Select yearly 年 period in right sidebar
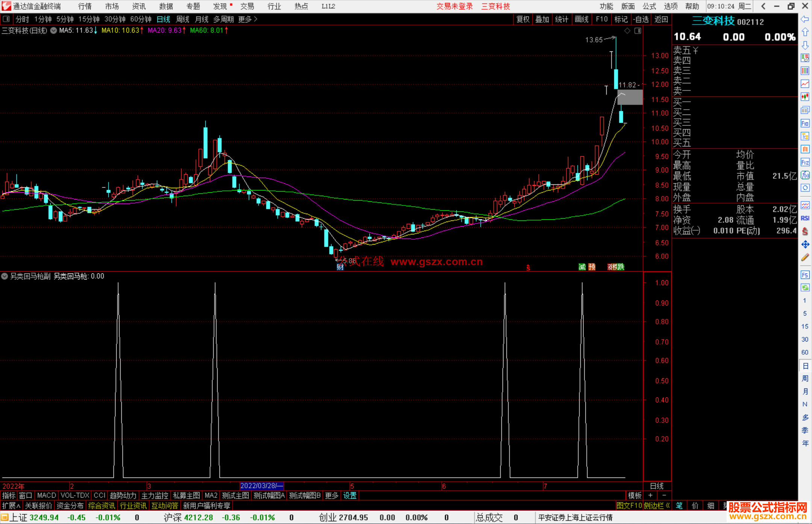Screen dimensions: 812x524 tap(805, 443)
